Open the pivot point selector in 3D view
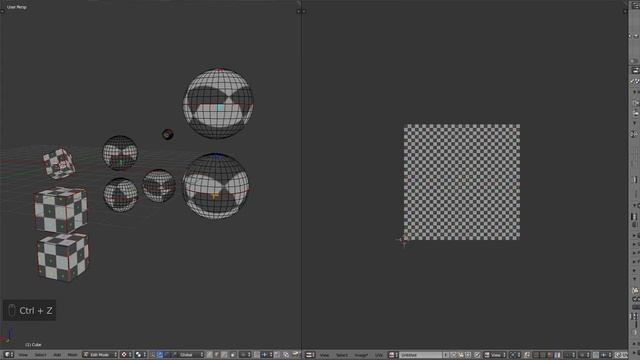This screenshot has height=360, width=640. (x=141, y=355)
